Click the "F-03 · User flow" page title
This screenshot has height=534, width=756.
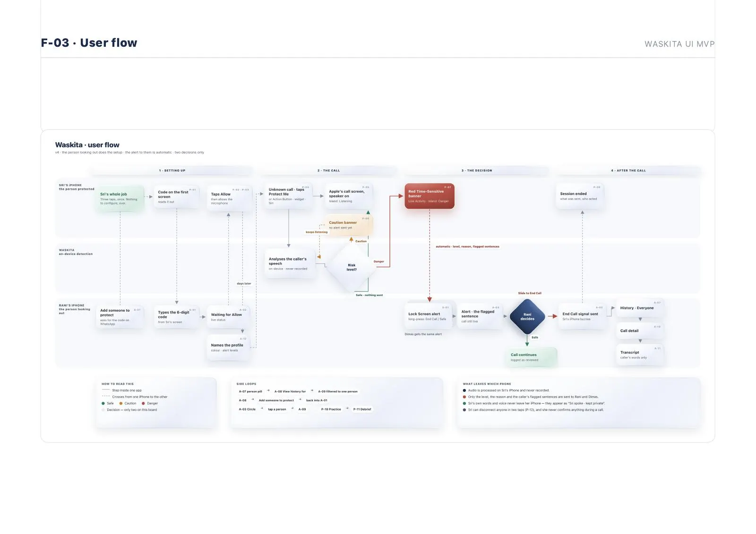pyautogui.click(x=89, y=43)
